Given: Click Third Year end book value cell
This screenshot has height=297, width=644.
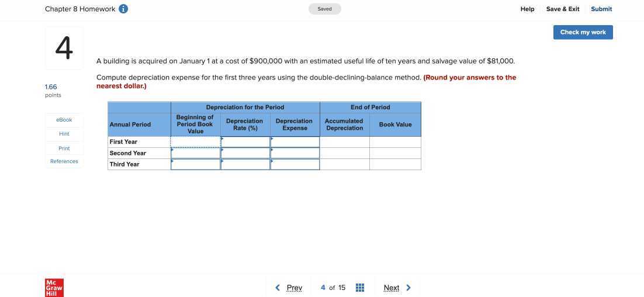Looking at the screenshot, I should coord(395,164).
